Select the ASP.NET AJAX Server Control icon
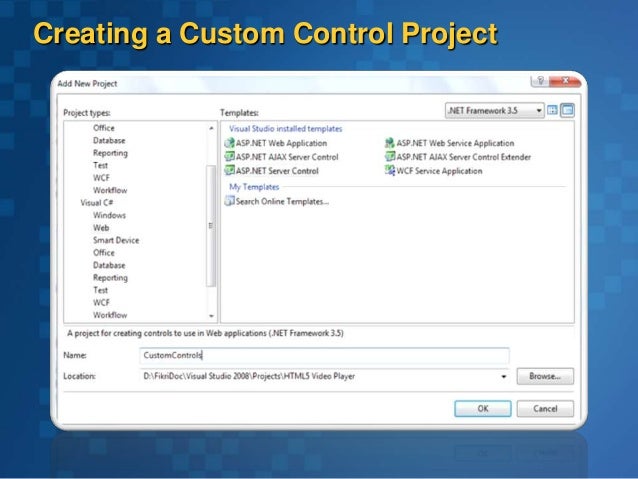638x479 pixels. point(229,157)
